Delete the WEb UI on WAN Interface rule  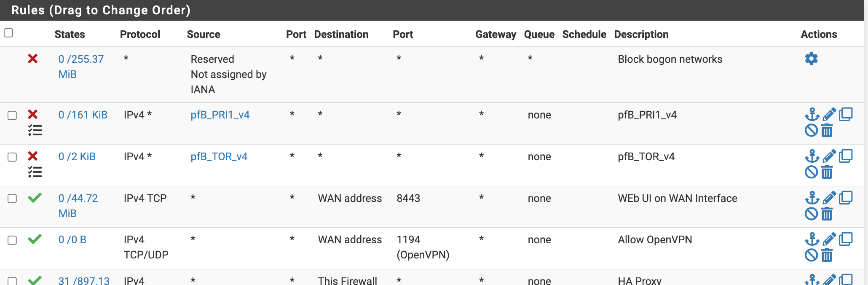point(827,214)
